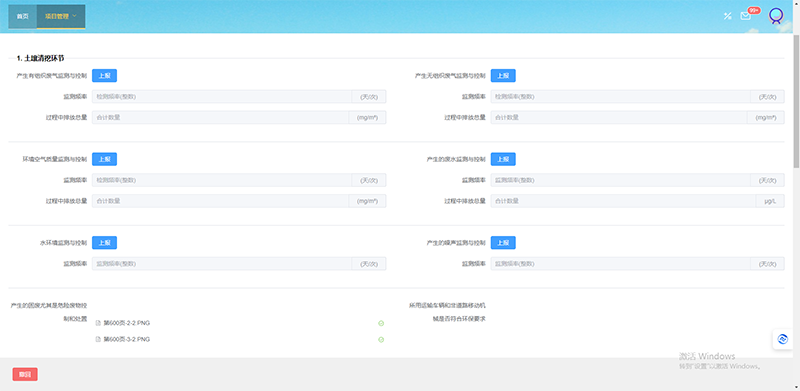Click the file icon before 第600页-3-2.PNG

pyautogui.click(x=98, y=339)
